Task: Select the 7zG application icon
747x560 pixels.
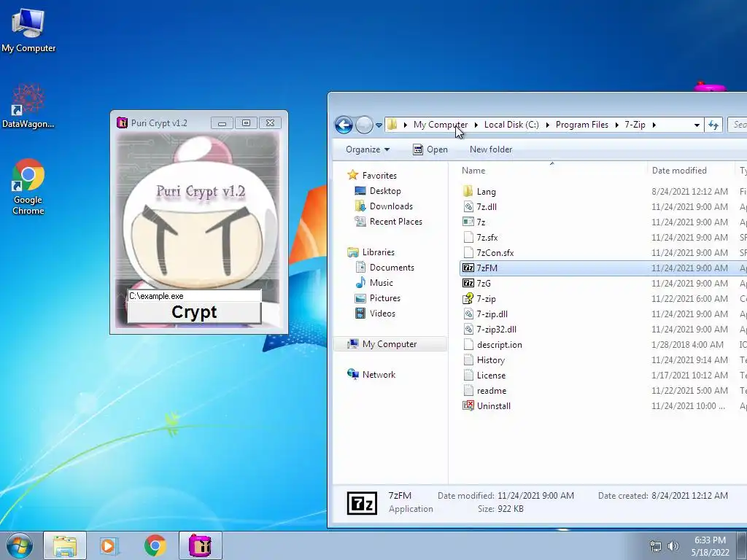Action: click(x=468, y=284)
